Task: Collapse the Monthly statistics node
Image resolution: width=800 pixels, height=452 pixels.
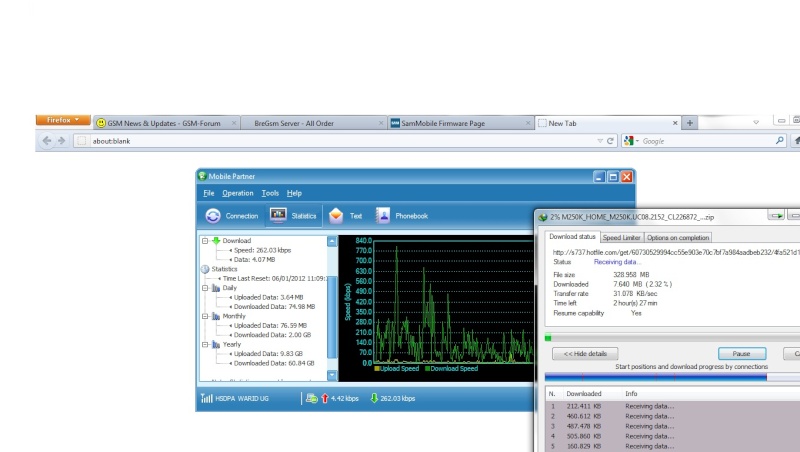Action: click(205, 316)
